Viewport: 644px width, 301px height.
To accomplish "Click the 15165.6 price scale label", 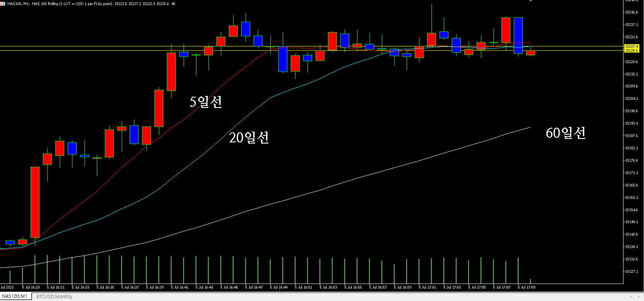I will click(x=632, y=185).
